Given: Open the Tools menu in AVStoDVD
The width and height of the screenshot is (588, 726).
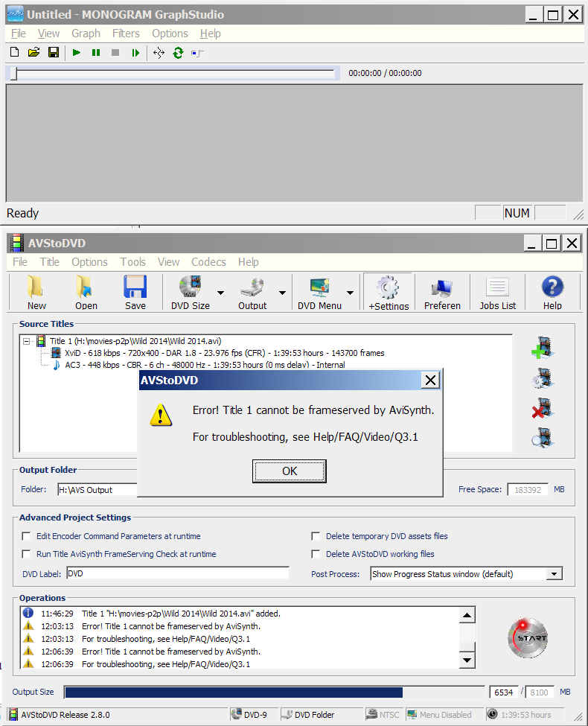Looking at the screenshot, I should tap(133, 262).
